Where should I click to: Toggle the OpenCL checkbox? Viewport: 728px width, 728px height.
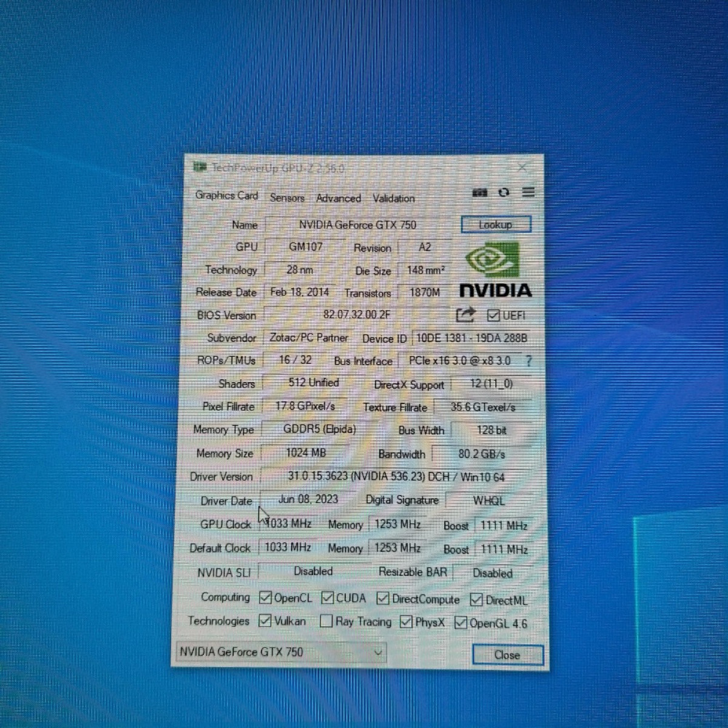(x=265, y=598)
